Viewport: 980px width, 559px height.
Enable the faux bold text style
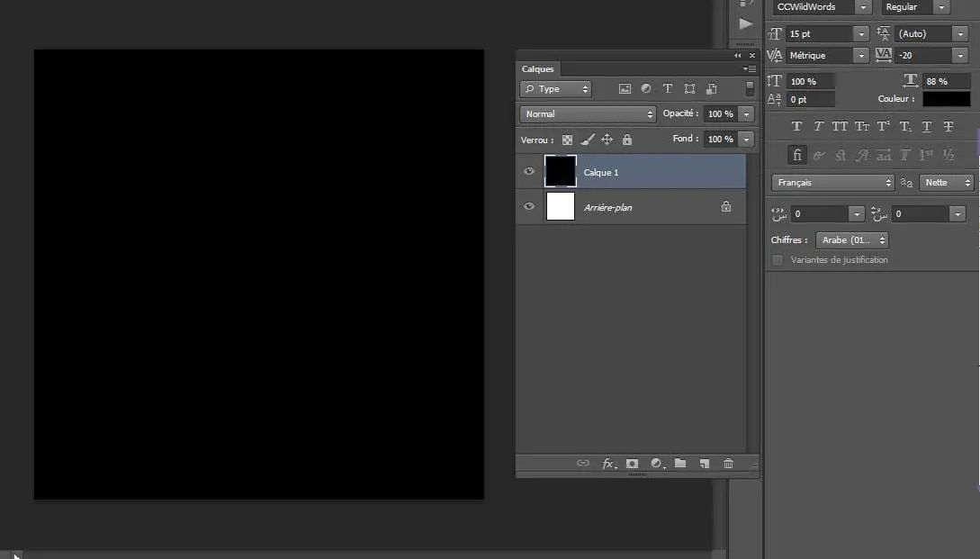tap(796, 126)
